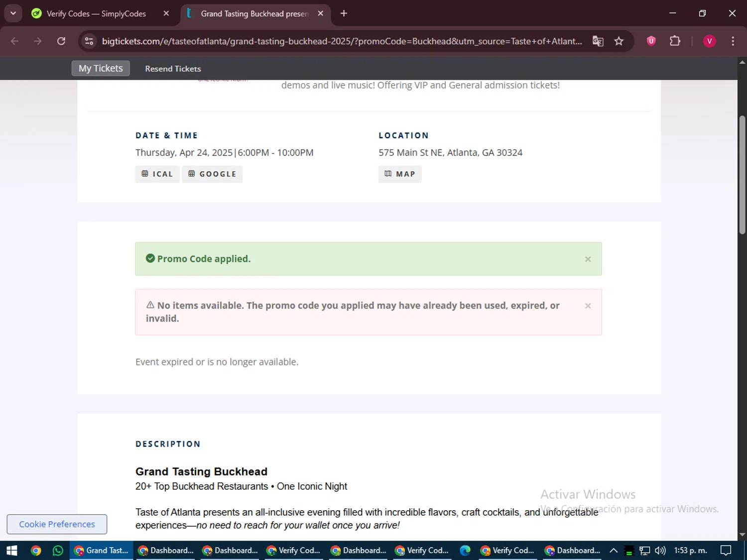Click the taskbar clock 1:53 p. m.
This screenshot has width=747, height=560.
(690, 550)
